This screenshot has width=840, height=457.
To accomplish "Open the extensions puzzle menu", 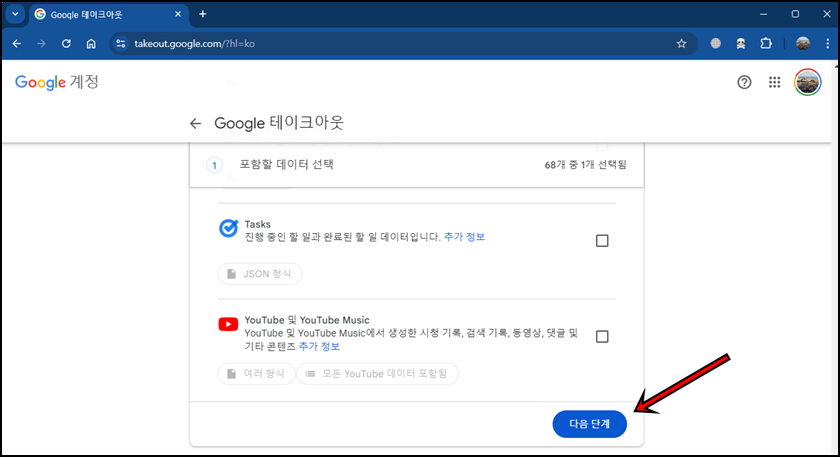I will point(766,43).
